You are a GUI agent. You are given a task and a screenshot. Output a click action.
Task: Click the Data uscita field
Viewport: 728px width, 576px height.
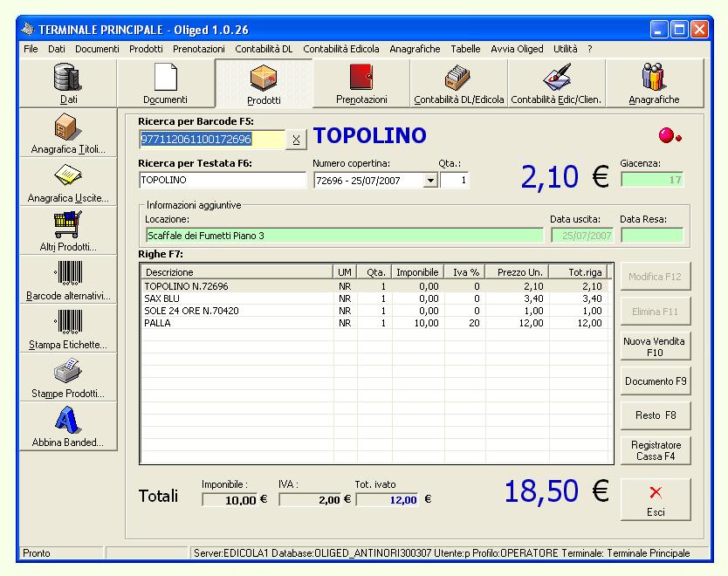click(x=582, y=236)
